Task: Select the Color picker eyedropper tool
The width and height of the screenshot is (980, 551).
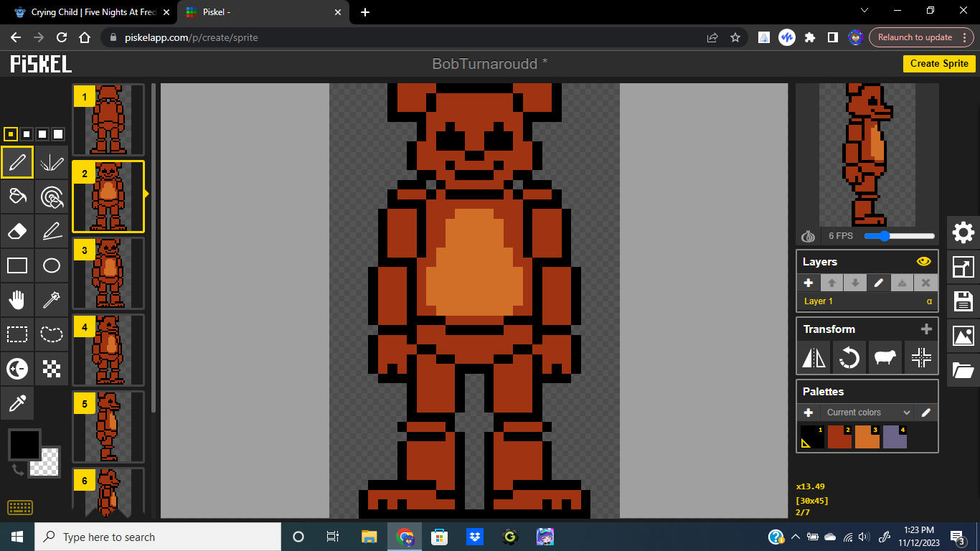Action: [17, 403]
